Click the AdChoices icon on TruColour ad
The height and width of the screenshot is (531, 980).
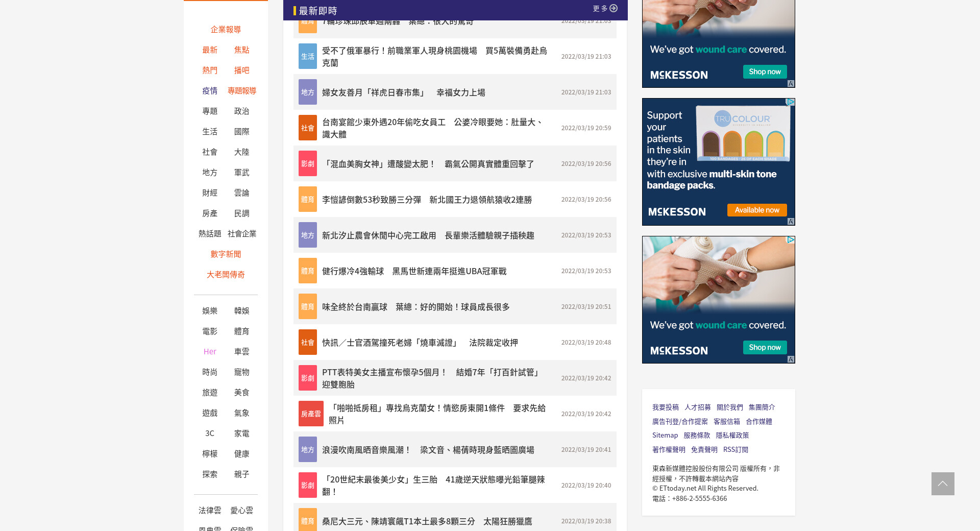tap(790, 102)
